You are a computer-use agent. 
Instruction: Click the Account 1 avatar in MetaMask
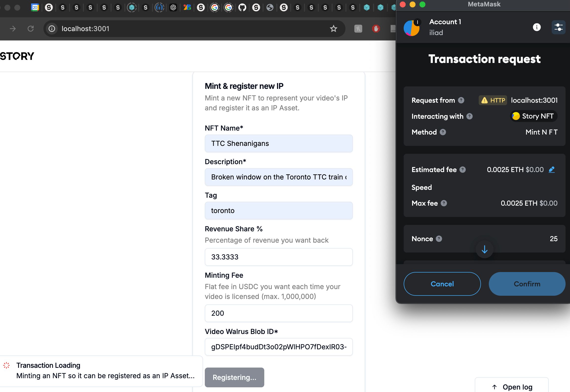pos(412,28)
